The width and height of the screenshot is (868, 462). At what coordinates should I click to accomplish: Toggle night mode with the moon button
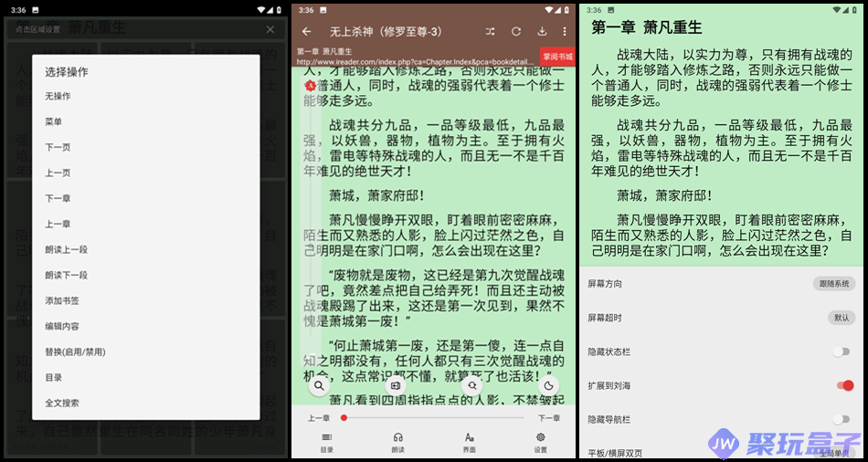coord(548,385)
